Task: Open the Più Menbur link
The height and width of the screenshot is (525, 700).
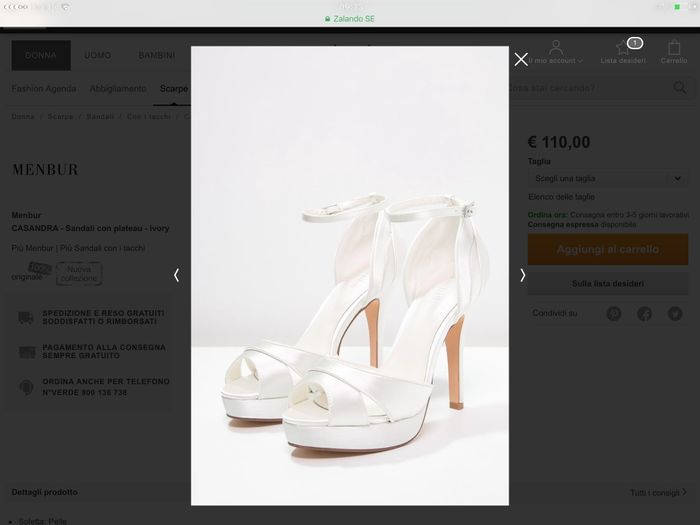Action: click(x=33, y=248)
